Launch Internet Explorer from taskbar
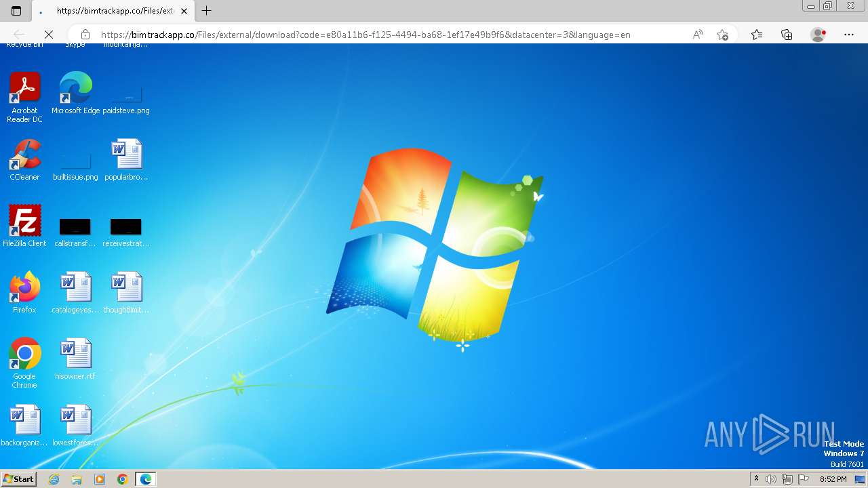This screenshot has width=868, height=488. coord(54,479)
